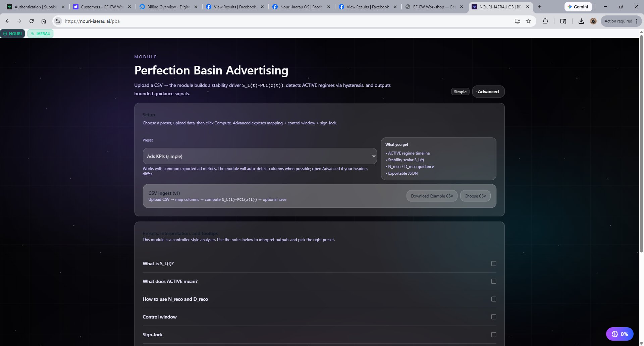Open the Downloads icon in the toolbar
644x346 pixels.
(x=581, y=21)
